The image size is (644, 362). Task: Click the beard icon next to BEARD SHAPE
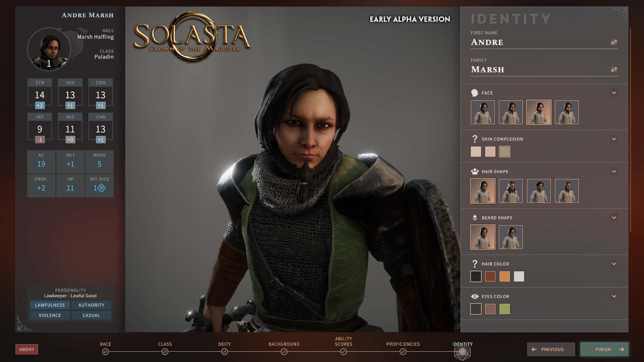475,217
